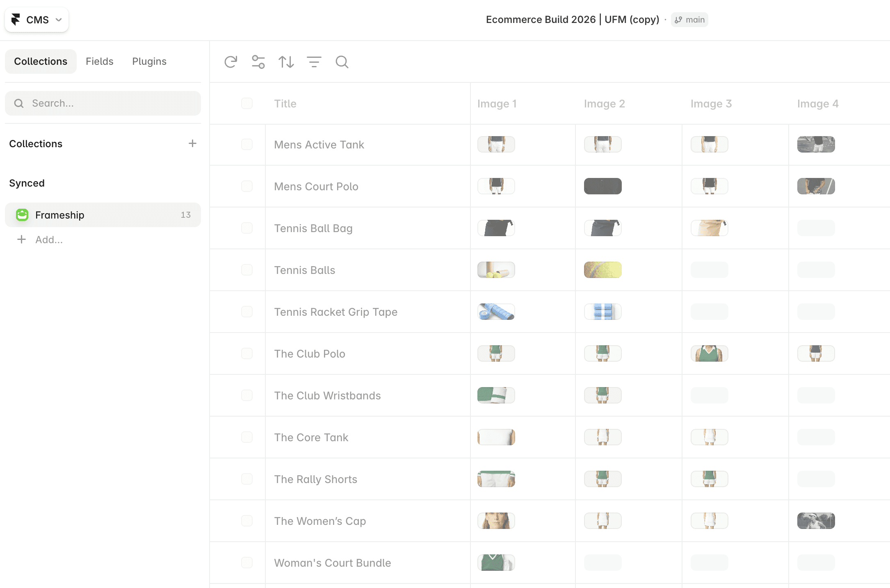Check Woman's Court Bundle row checkbox
Screen dimensions: 890x588
point(247,563)
